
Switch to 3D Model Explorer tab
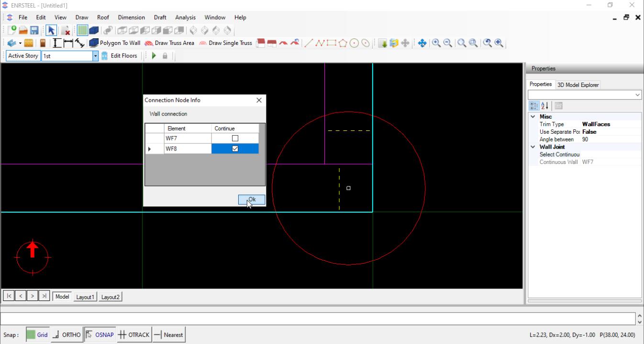pyautogui.click(x=577, y=85)
